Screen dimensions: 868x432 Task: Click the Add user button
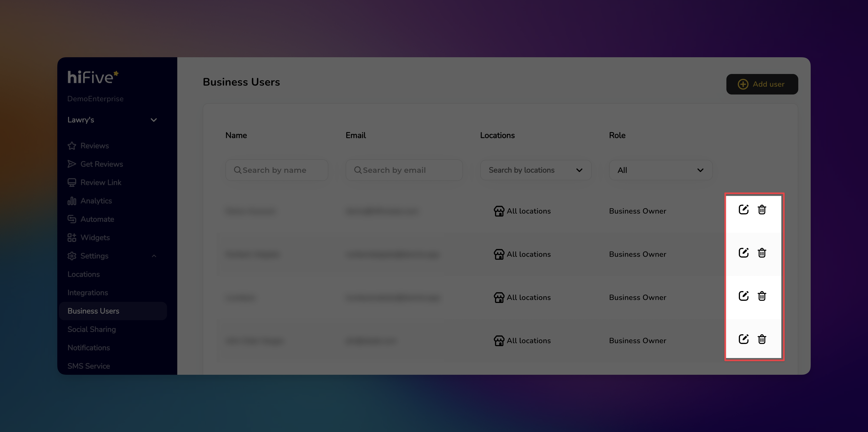point(762,84)
